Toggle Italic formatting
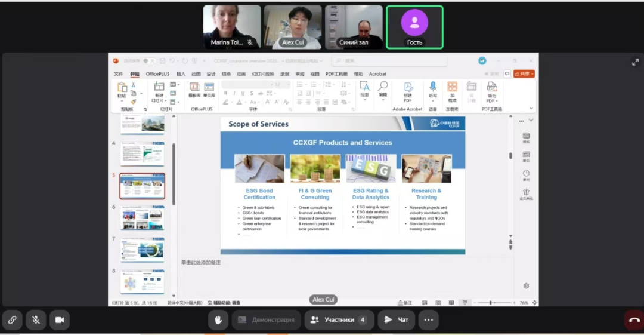644x335 pixels. 234,93
